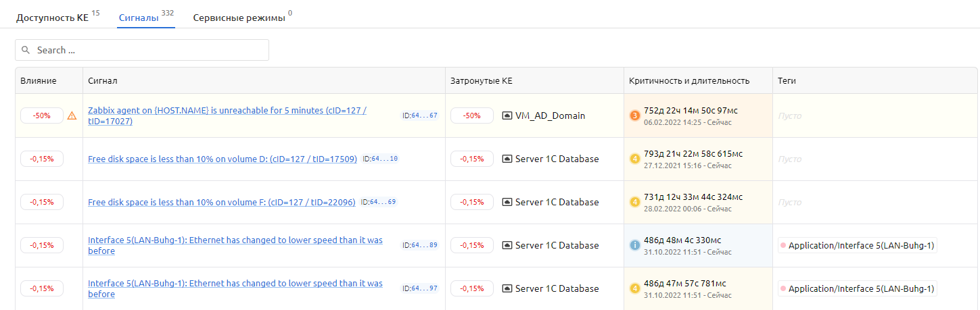Click the Влияние column header
The width and height of the screenshot is (980, 310).
click(39, 80)
